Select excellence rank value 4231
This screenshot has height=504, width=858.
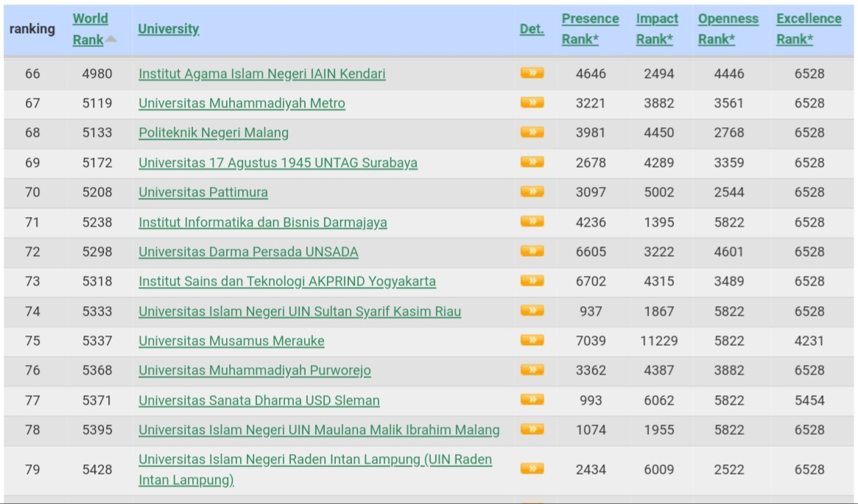(809, 341)
